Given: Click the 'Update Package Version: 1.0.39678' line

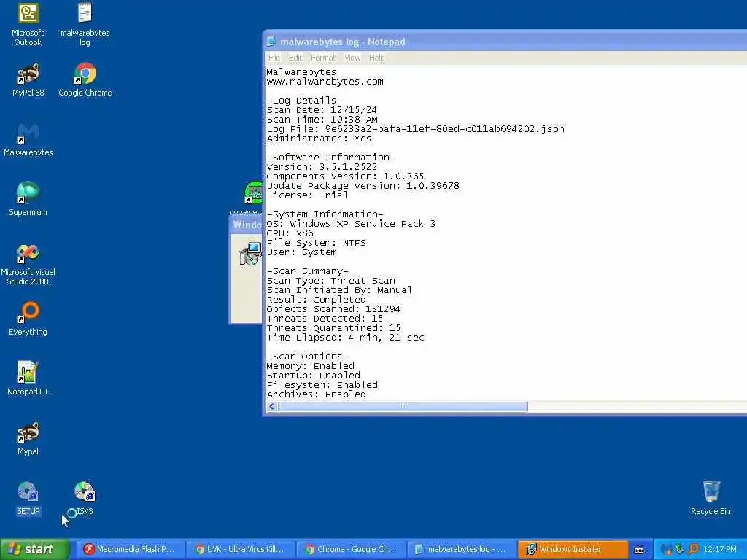Looking at the screenshot, I should coord(363,186).
